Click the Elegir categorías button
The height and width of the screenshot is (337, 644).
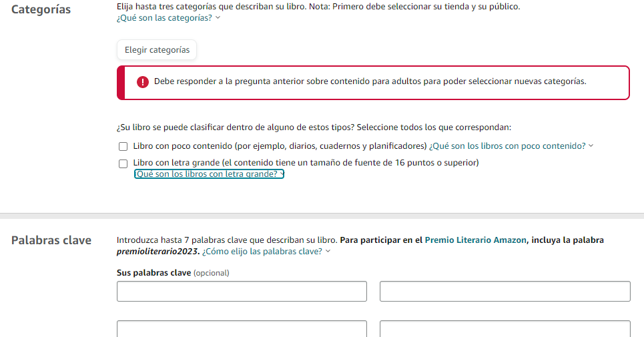coord(156,49)
